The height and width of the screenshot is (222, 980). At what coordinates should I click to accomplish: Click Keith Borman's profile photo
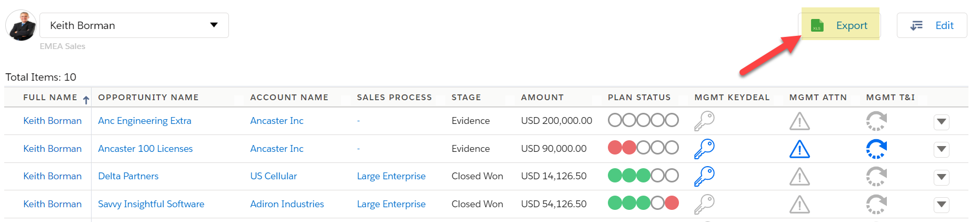(x=21, y=25)
